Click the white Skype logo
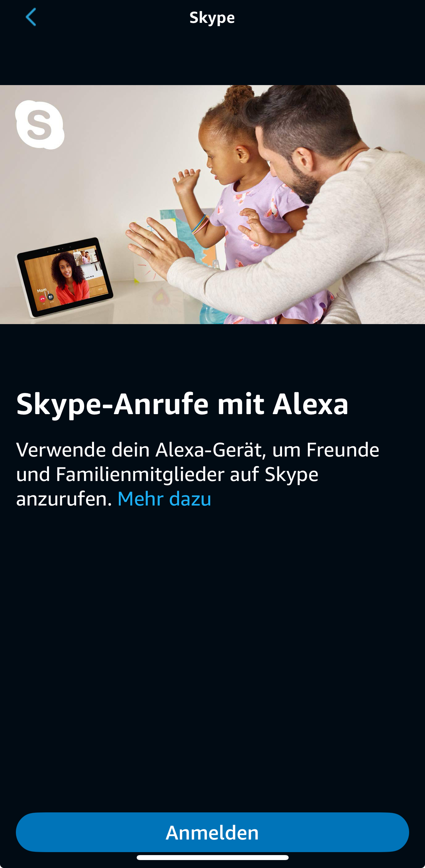 (40, 125)
